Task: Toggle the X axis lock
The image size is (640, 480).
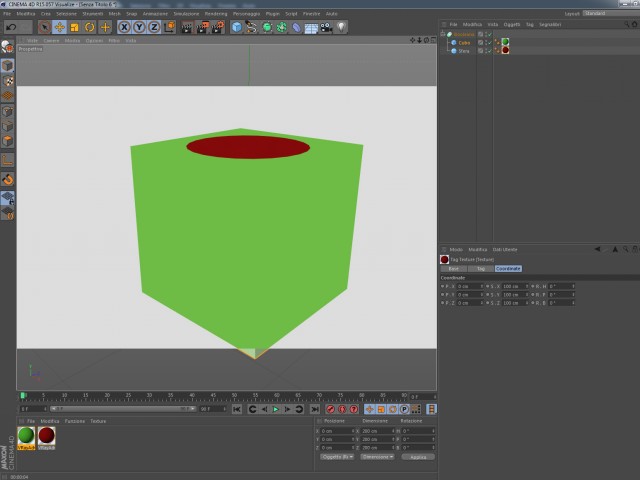Action: tap(124, 27)
